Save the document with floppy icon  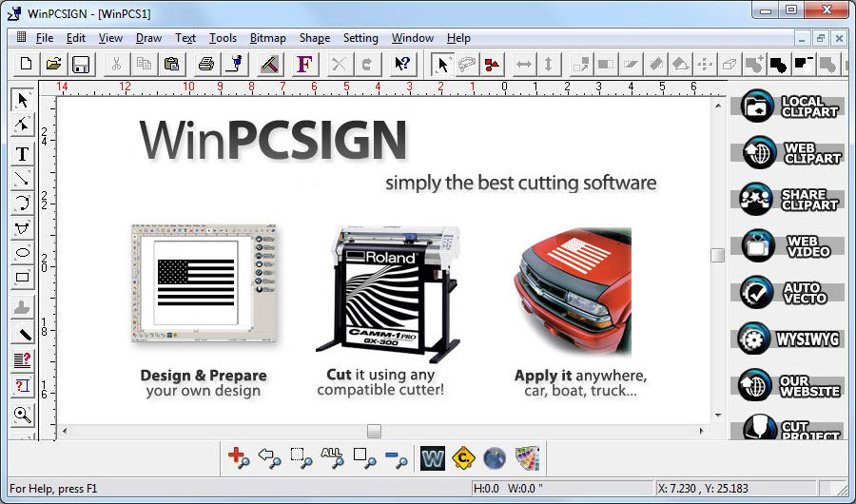[81, 64]
